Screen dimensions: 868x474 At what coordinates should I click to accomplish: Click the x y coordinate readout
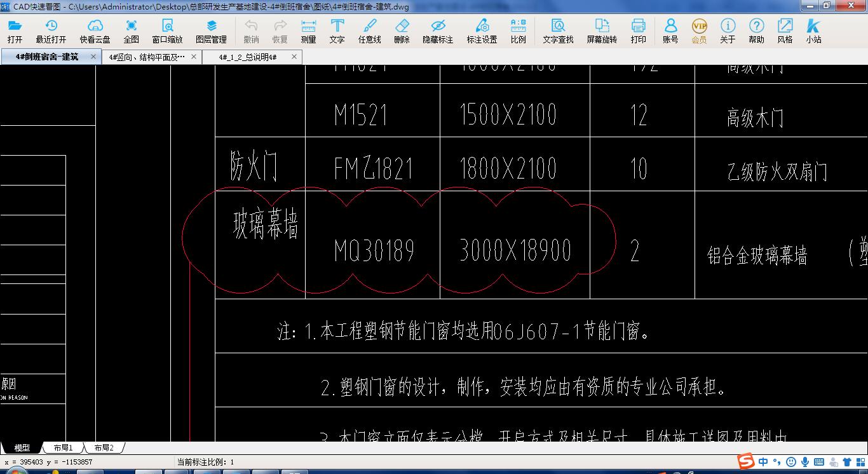[x=48, y=462]
